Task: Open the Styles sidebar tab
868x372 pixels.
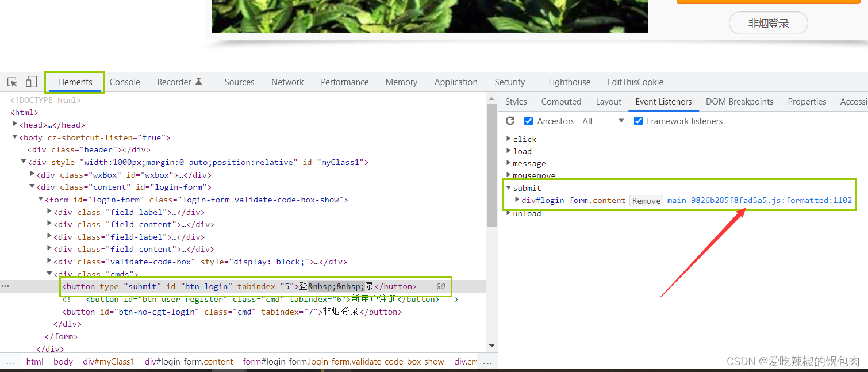Action: pyautogui.click(x=516, y=102)
